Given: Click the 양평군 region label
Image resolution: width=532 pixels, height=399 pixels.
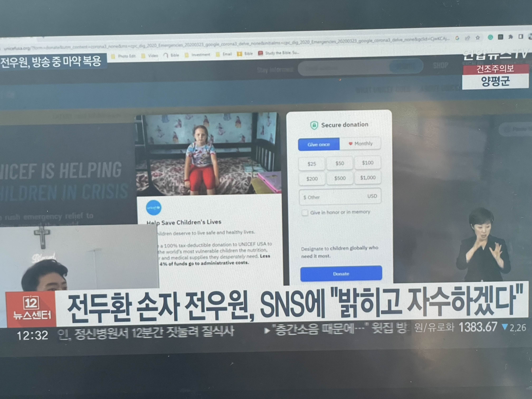Looking at the screenshot, I should pyautogui.click(x=495, y=82).
